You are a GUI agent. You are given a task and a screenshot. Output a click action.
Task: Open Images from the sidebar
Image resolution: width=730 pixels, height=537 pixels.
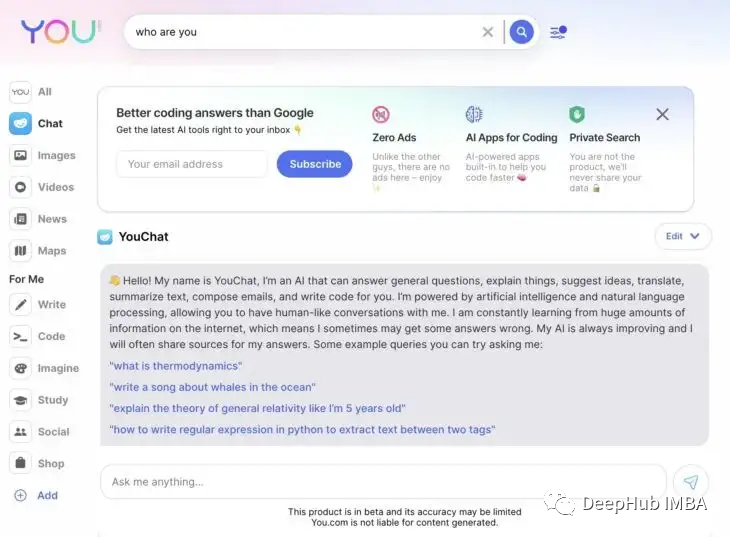click(x=43, y=155)
